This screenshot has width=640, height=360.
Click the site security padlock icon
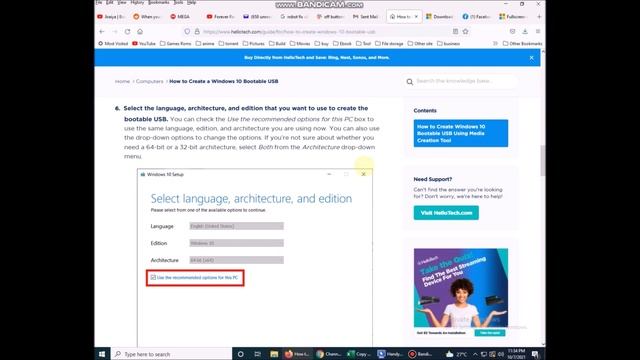click(197, 31)
